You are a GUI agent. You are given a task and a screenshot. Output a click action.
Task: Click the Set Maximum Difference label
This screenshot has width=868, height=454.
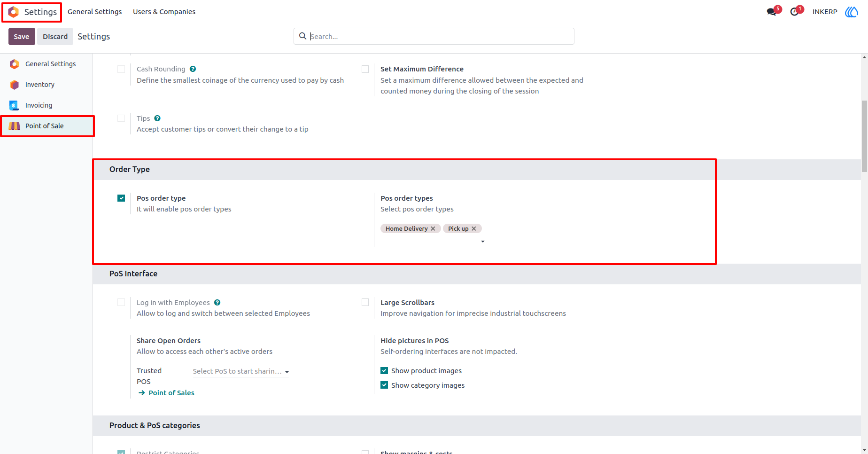click(422, 69)
